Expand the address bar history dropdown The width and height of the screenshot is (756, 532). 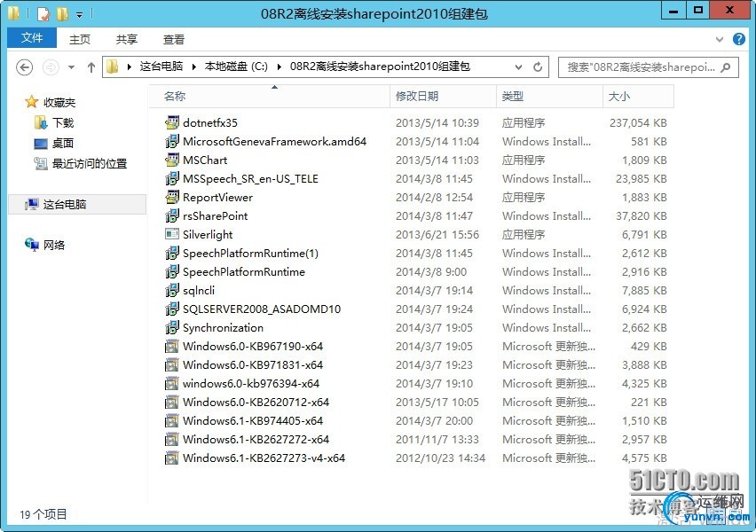pos(519,67)
